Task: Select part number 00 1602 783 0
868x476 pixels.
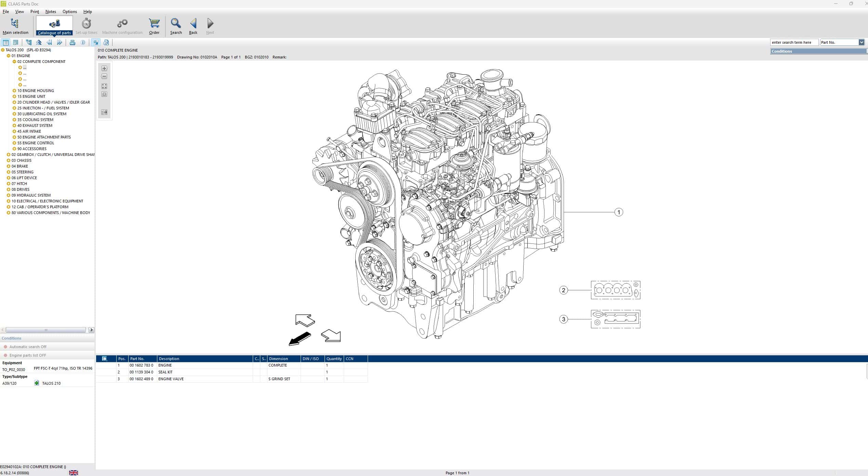Action: click(141, 365)
